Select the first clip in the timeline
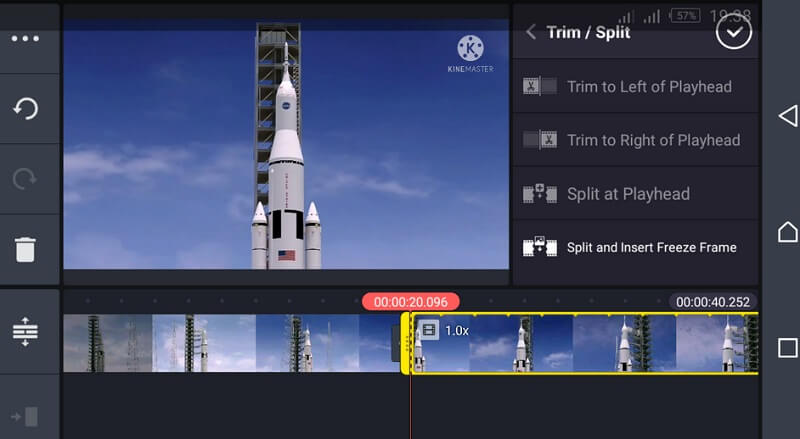This screenshot has height=439, width=800. pyautogui.click(x=230, y=343)
